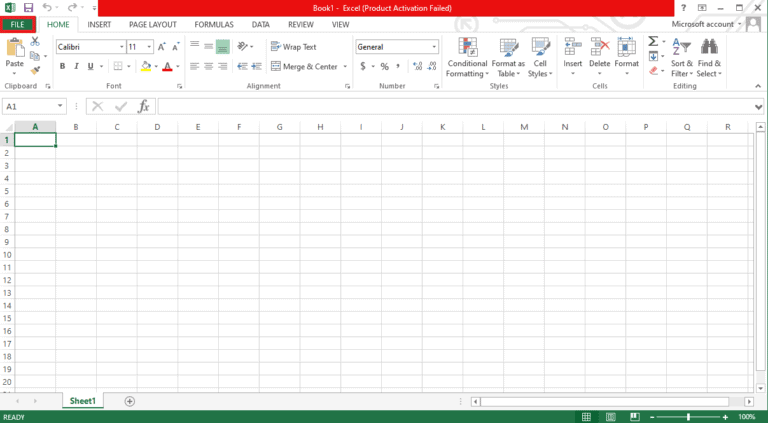The height and width of the screenshot is (423, 768).
Task: Open the General number format dropdown
Action: [x=434, y=47]
